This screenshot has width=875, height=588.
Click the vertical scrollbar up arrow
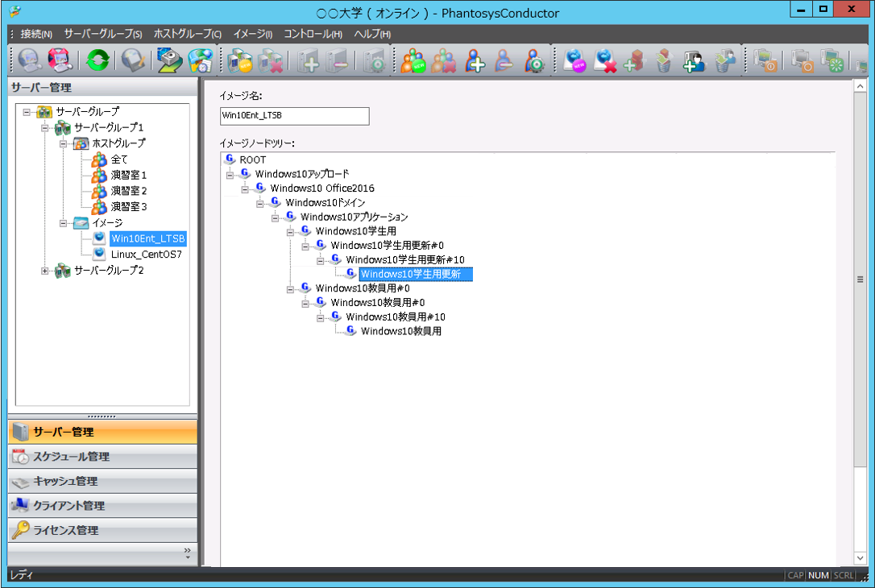pos(860,86)
